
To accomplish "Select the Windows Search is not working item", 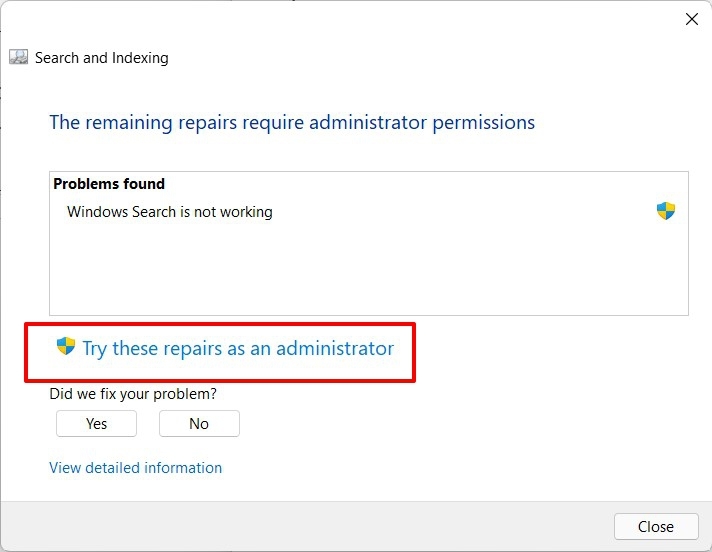I will (169, 212).
